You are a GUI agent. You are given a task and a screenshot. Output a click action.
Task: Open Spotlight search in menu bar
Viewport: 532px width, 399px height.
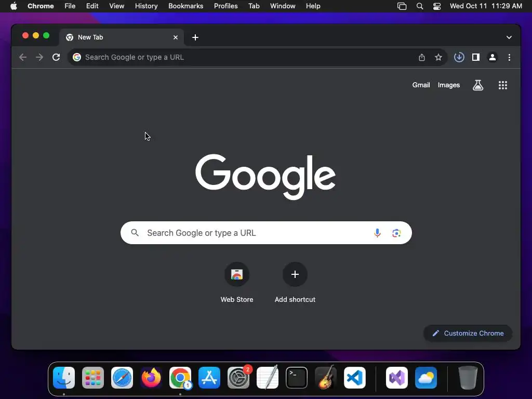click(x=420, y=6)
